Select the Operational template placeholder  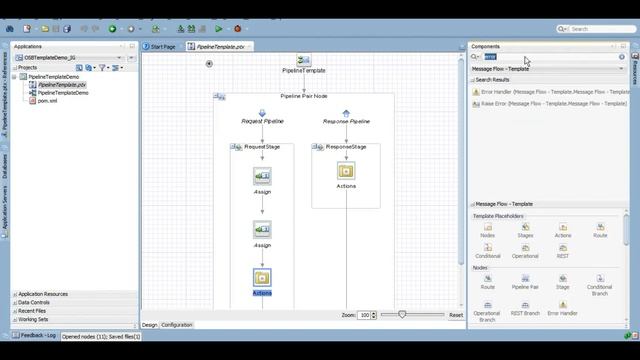(525, 251)
